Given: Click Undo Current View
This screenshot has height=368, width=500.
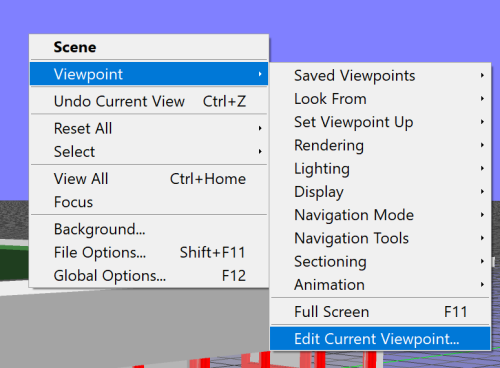Looking at the screenshot, I should click(149, 101).
